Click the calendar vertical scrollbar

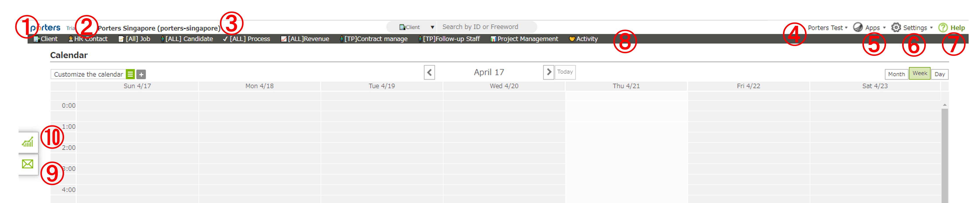(945, 152)
